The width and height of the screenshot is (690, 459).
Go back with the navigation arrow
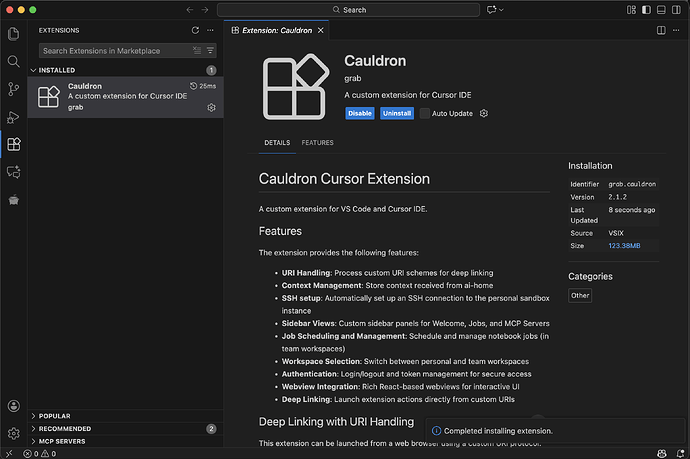click(190, 10)
